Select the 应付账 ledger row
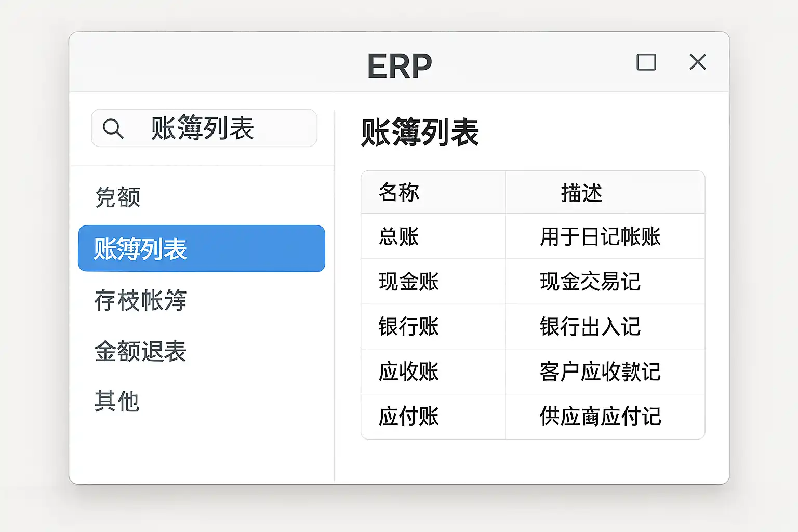Screen dimensions: 798x532 tap(409, 417)
